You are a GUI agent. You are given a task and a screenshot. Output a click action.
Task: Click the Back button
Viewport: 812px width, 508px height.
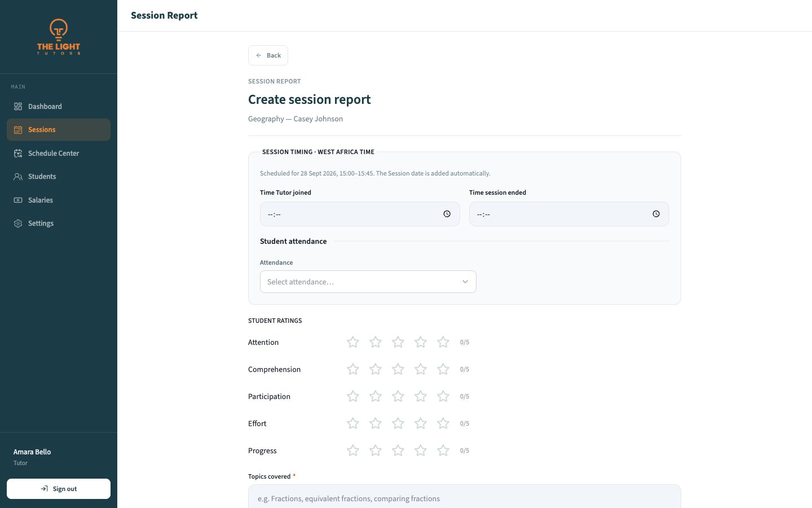point(268,55)
